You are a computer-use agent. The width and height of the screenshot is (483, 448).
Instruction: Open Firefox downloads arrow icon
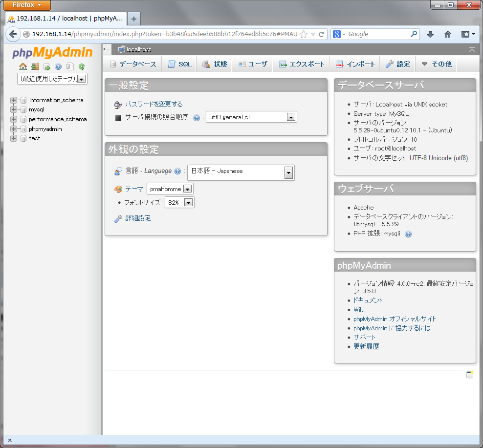[430, 34]
